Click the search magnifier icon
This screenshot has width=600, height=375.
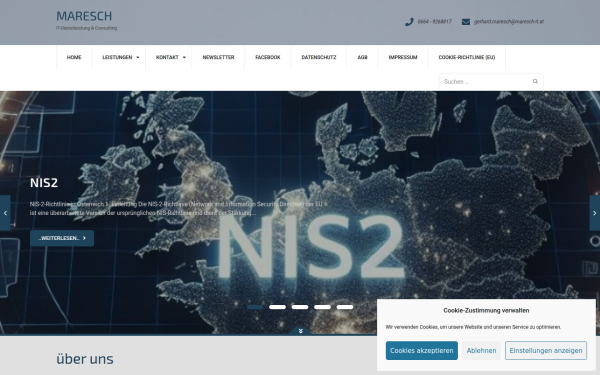[x=535, y=81]
